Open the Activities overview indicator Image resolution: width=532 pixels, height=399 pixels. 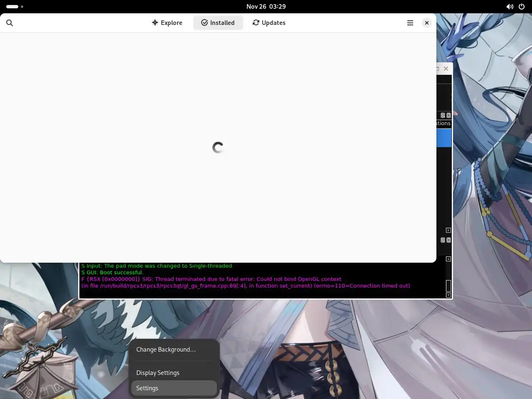(x=15, y=7)
